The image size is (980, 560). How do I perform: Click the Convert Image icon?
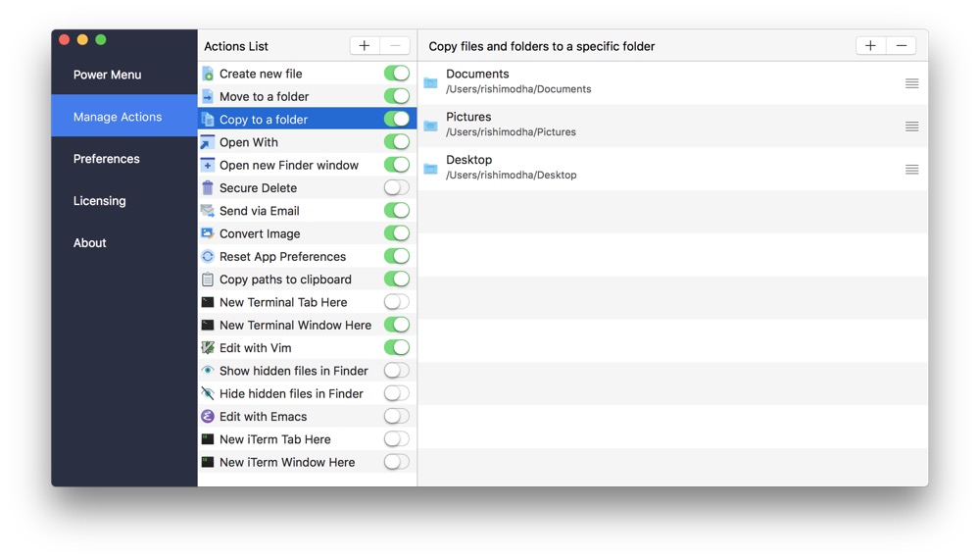point(208,233)
